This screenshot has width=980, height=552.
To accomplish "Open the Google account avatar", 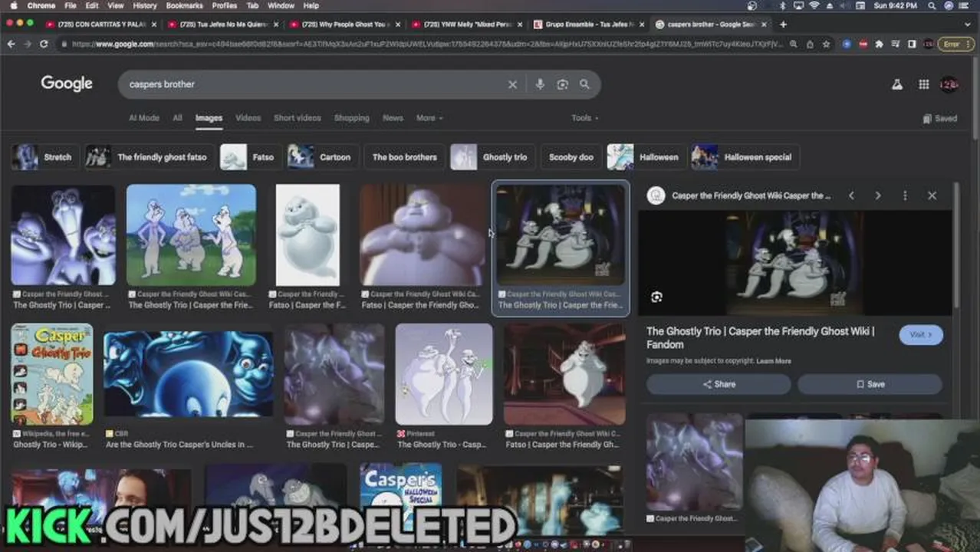I will click(x=949, y=84).
